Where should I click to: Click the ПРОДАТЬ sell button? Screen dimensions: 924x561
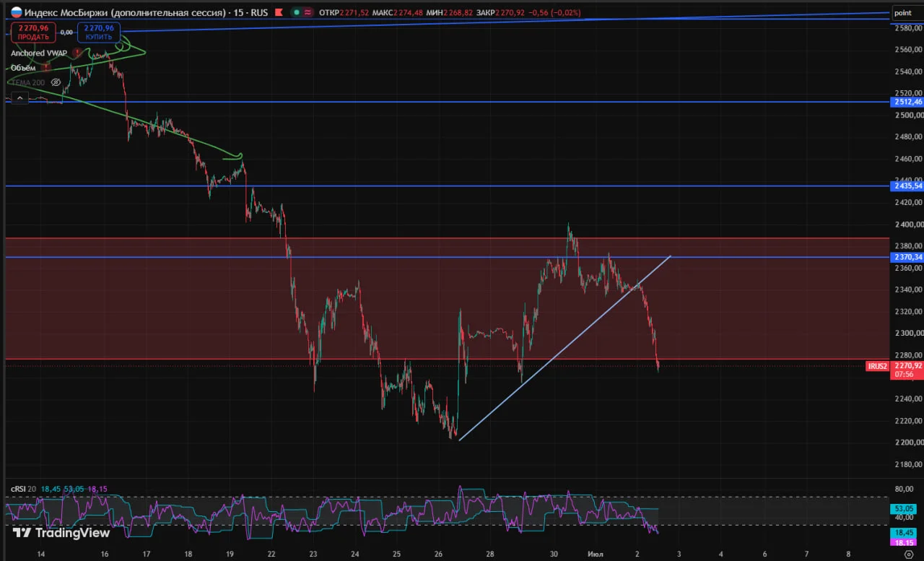pyautogui.click(x=33, y=32)
